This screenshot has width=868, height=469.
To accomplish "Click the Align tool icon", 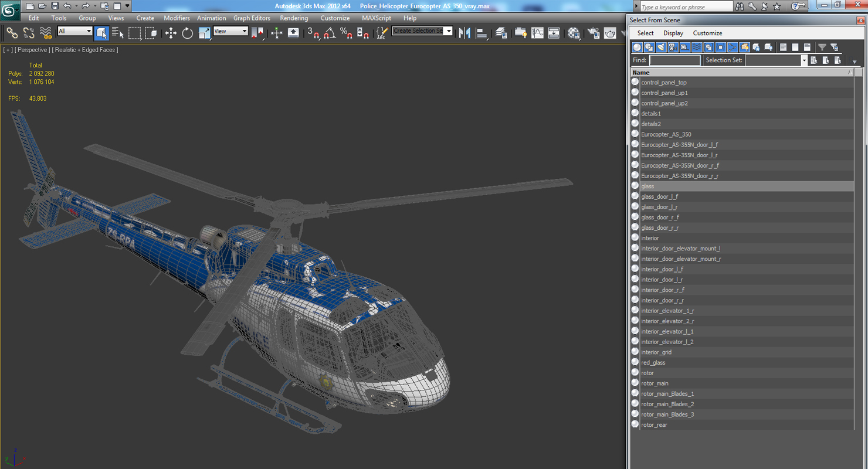I will pos(482,33).
